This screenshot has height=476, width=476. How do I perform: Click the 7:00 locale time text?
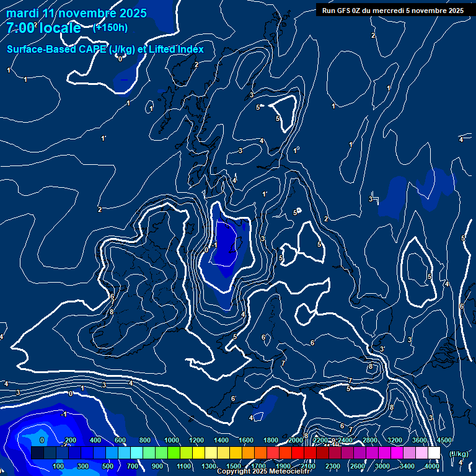tap(43, 28)
